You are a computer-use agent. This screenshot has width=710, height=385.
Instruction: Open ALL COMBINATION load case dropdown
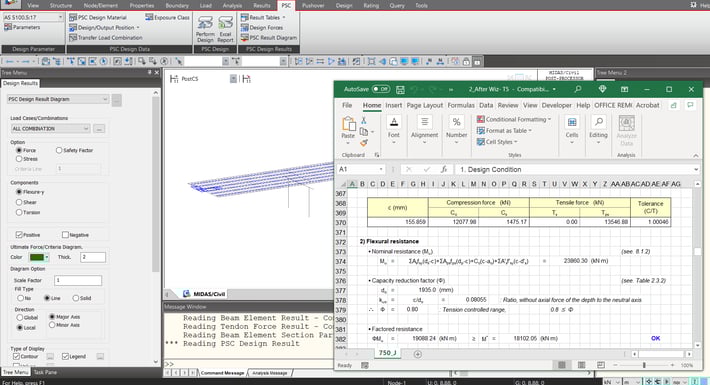coord(50,129)
